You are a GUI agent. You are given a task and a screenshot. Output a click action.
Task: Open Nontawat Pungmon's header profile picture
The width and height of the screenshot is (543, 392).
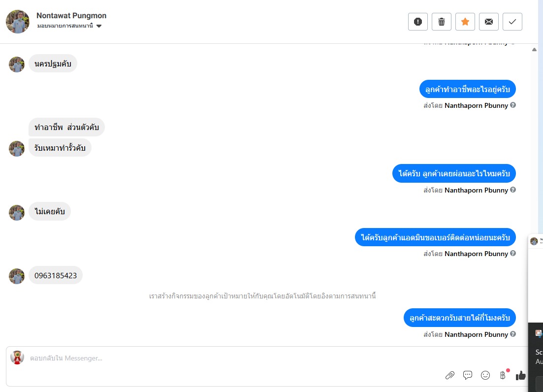coord(18,22)
